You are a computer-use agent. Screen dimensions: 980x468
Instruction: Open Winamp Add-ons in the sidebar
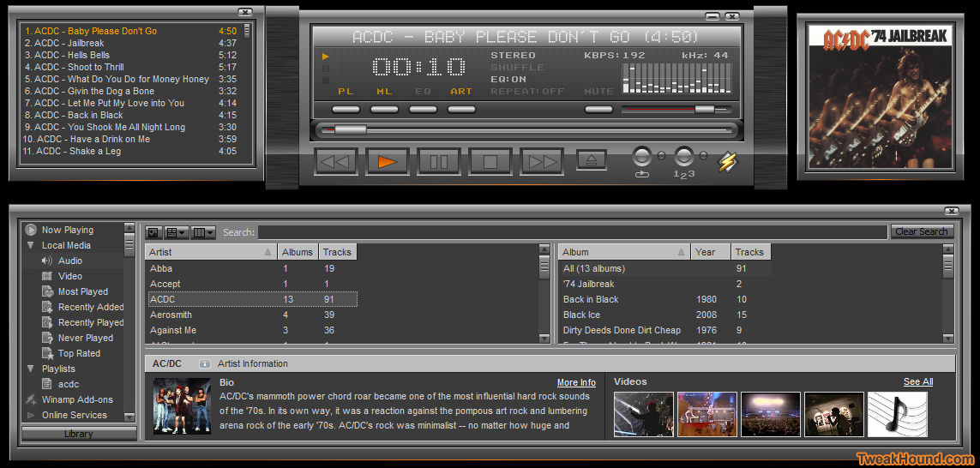(77, 399)
